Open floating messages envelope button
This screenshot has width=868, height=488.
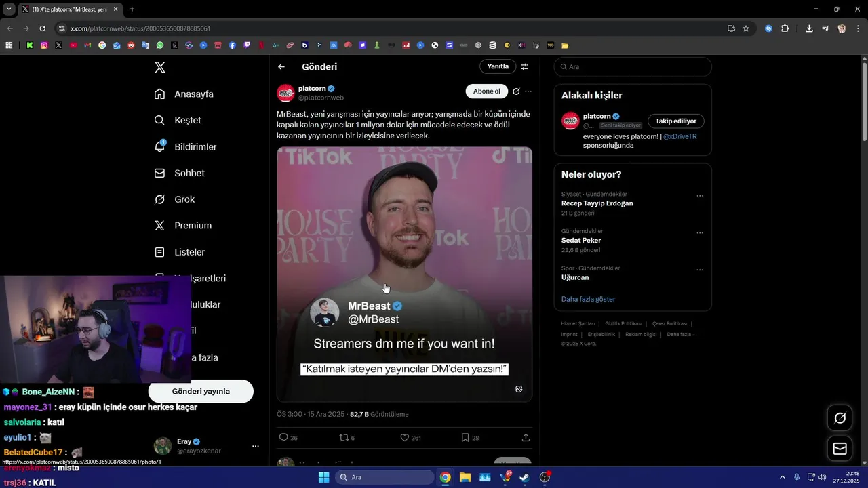[x=840, y=449]
